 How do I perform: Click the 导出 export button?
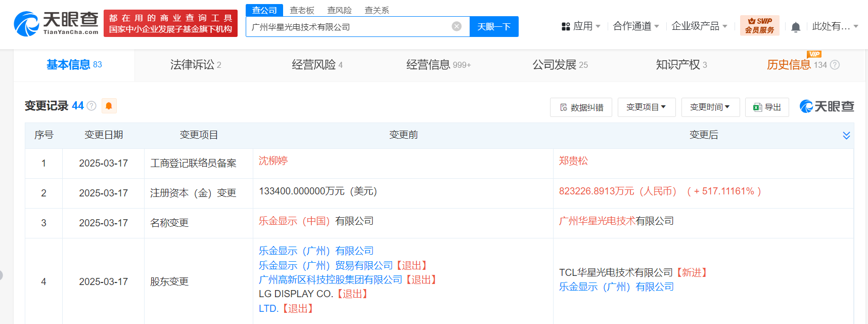click(x=767, y=107)
